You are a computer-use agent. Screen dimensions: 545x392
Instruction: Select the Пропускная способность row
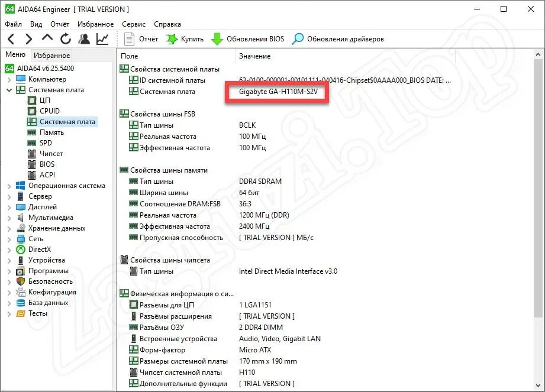point(221,238)
